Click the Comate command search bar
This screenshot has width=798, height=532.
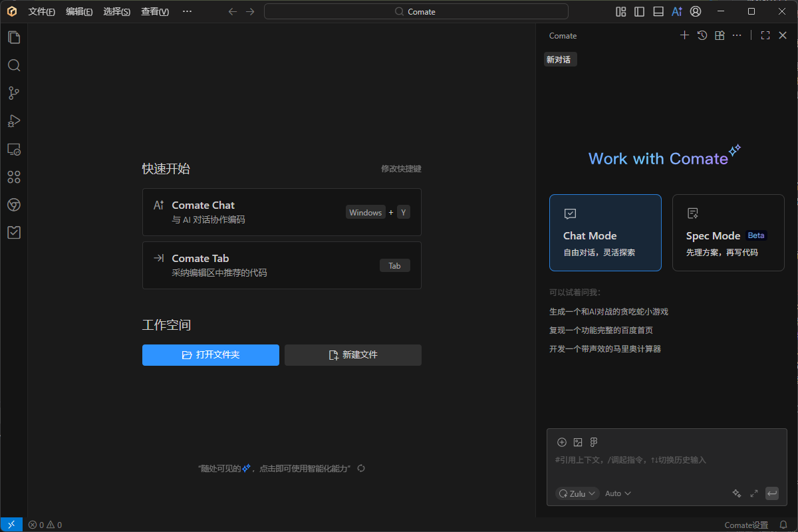(416, 11)
